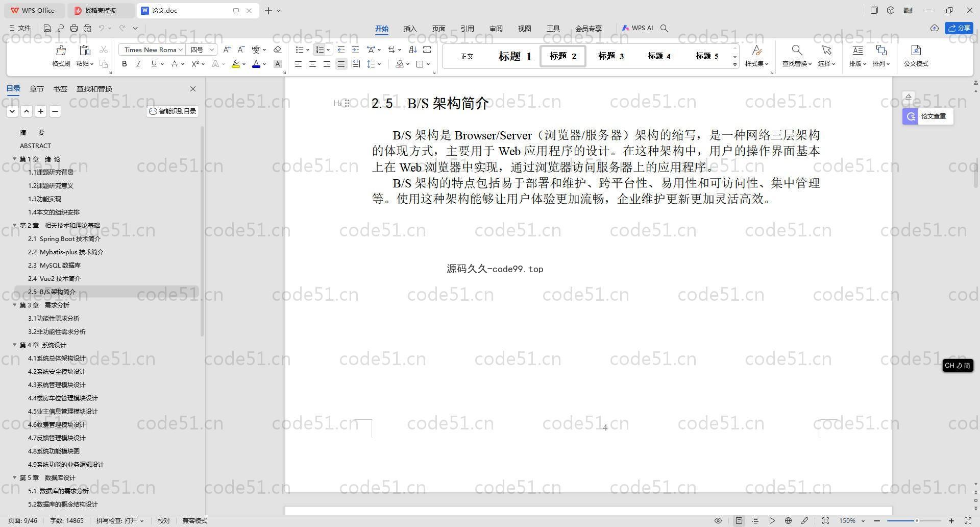
Task: Collapse 第1章 绪论 in outline
Action: click(x=15, y=159)
